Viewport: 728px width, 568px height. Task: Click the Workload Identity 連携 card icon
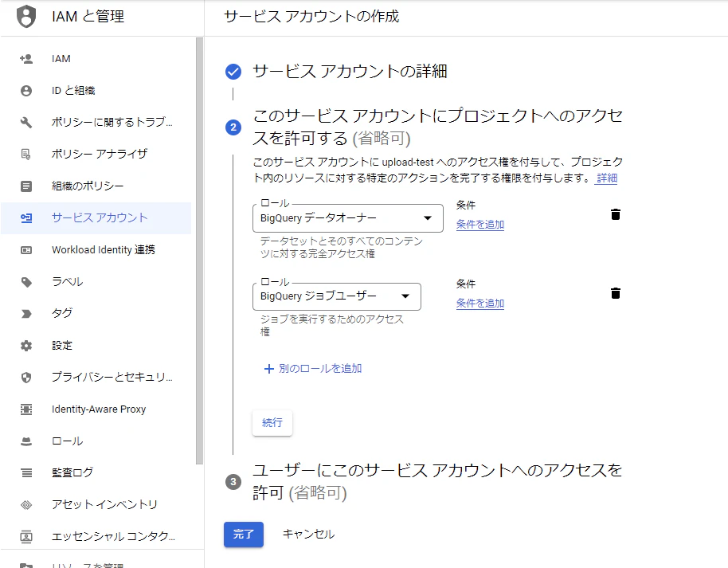click(26, 250)
